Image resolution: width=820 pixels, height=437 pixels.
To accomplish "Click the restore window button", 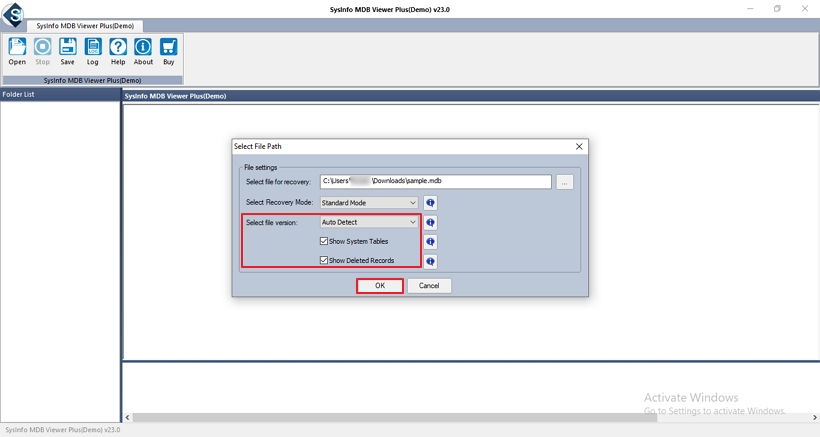I will [x=778, y=9].
